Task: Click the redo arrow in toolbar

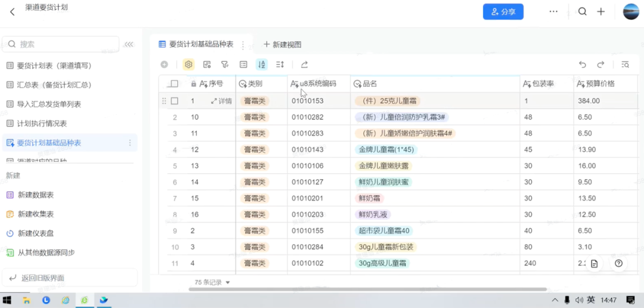Action: pyautogui.click(x=600, y=64)
